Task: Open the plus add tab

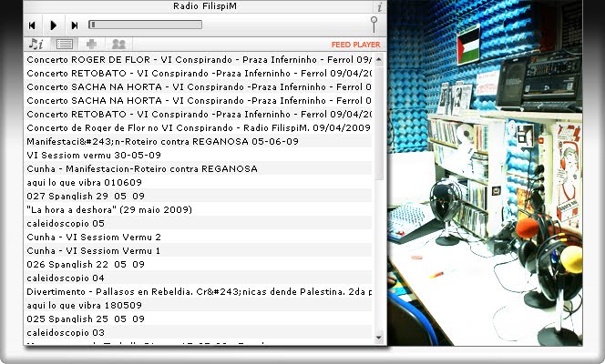Action: [x=91, y=45]
